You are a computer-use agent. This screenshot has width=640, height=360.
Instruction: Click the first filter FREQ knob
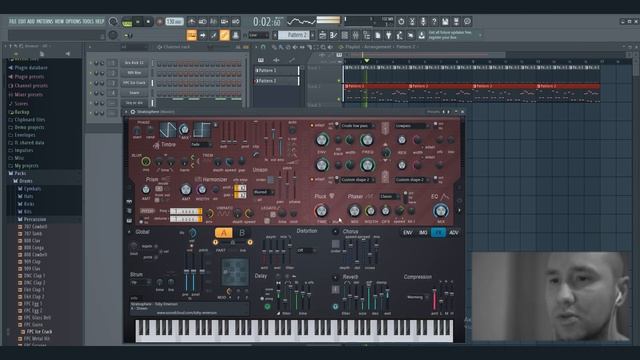[367, 140]
